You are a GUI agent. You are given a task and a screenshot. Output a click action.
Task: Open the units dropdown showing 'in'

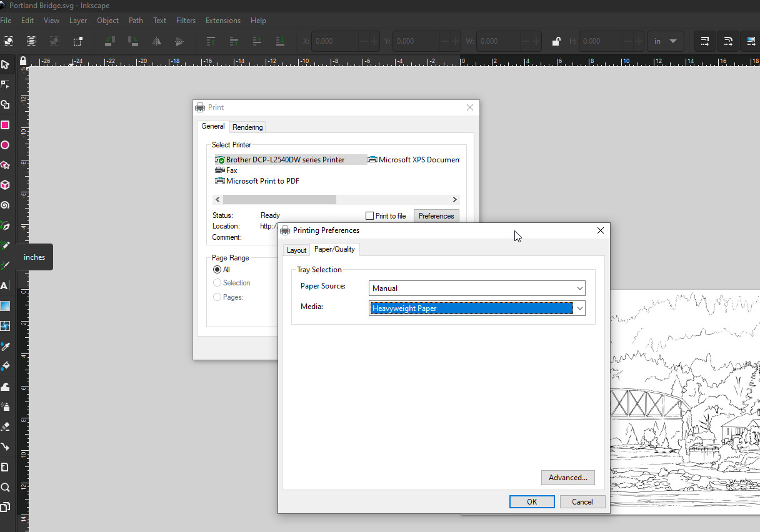(665, 41)
